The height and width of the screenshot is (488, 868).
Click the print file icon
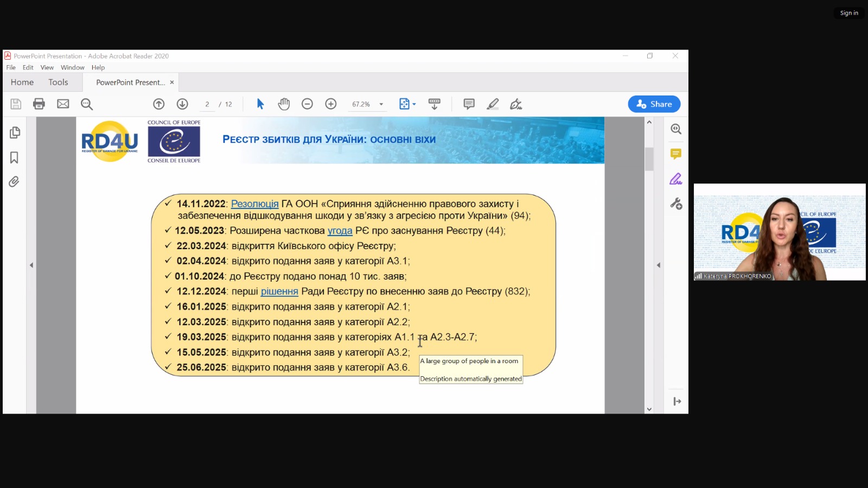pos(39,104)
